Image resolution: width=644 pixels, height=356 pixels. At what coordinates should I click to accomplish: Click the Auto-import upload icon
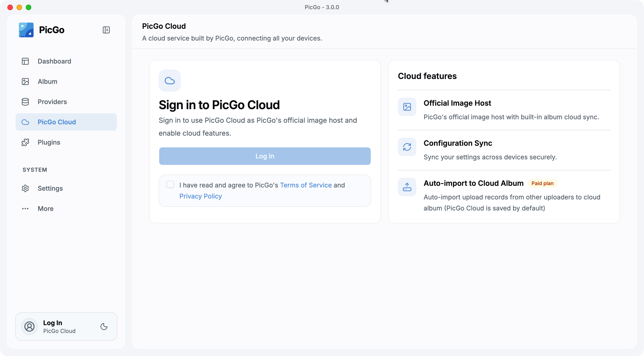point(407,187)
